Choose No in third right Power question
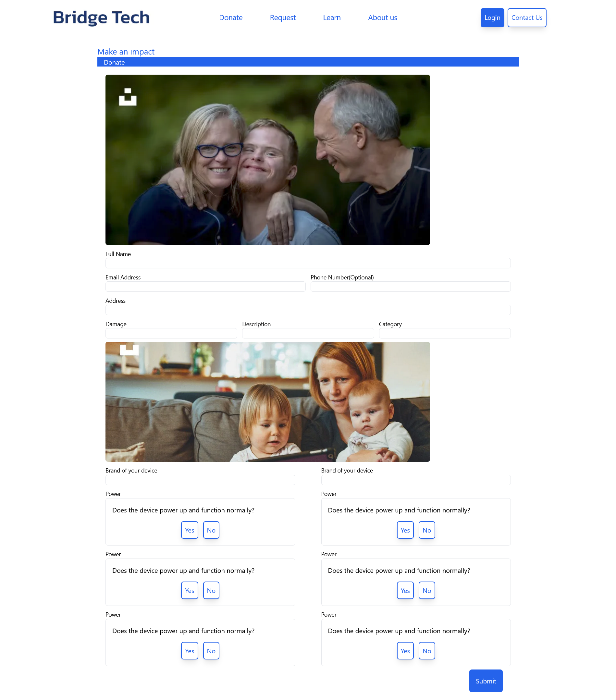 tap(427, 650)
